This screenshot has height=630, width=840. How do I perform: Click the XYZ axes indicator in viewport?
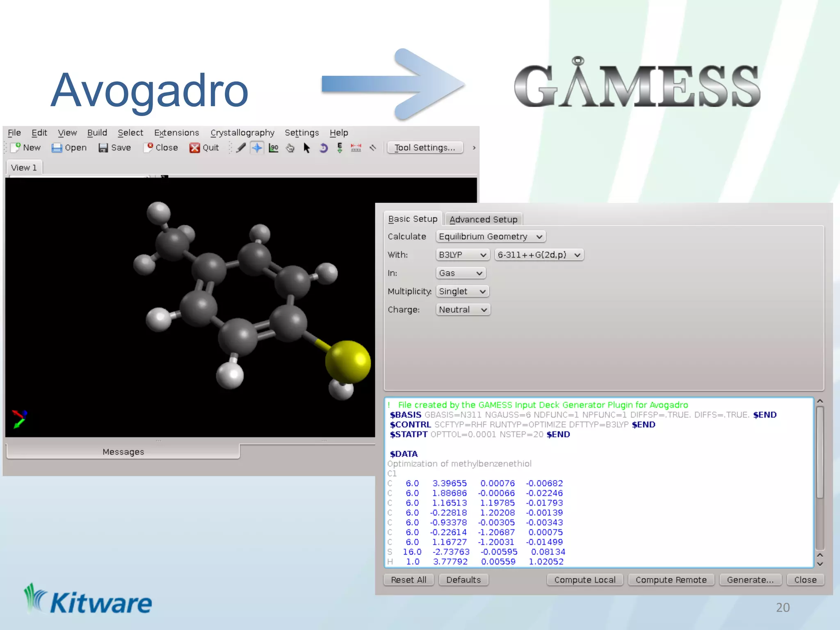[19, 419]
